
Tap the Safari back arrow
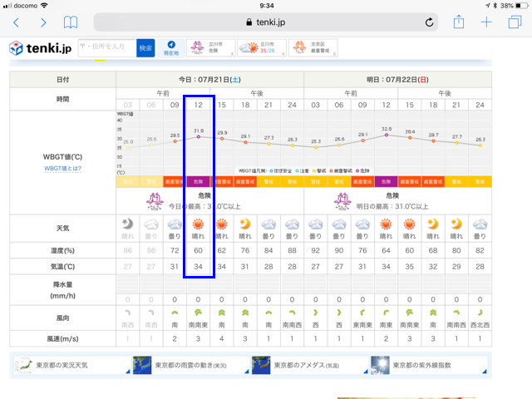[x=16, y=22]
